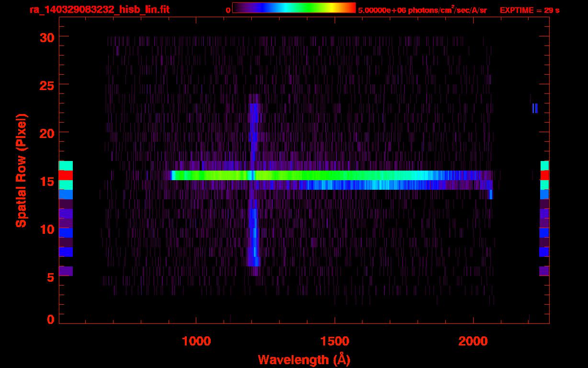Click the Spatial Row (Pixel) axis title

(21, 170)
